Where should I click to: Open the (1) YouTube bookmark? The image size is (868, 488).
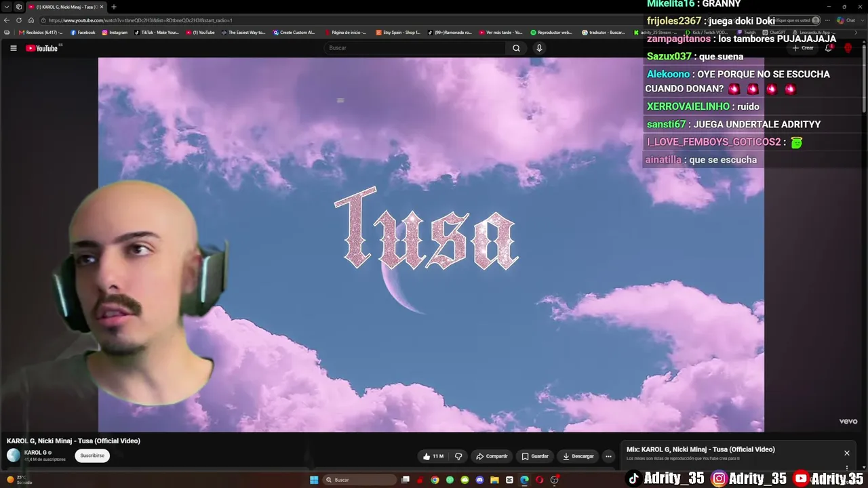(201, 33)
